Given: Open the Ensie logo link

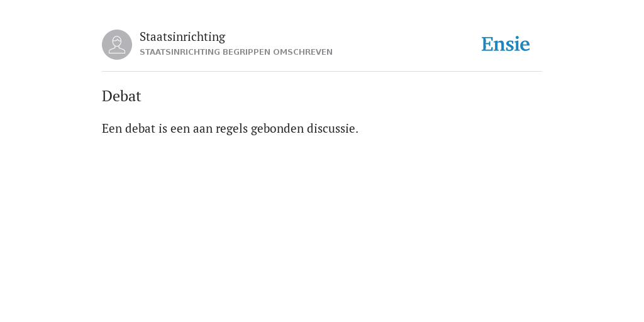Looking at the screenshot, I should pos(506,44).
